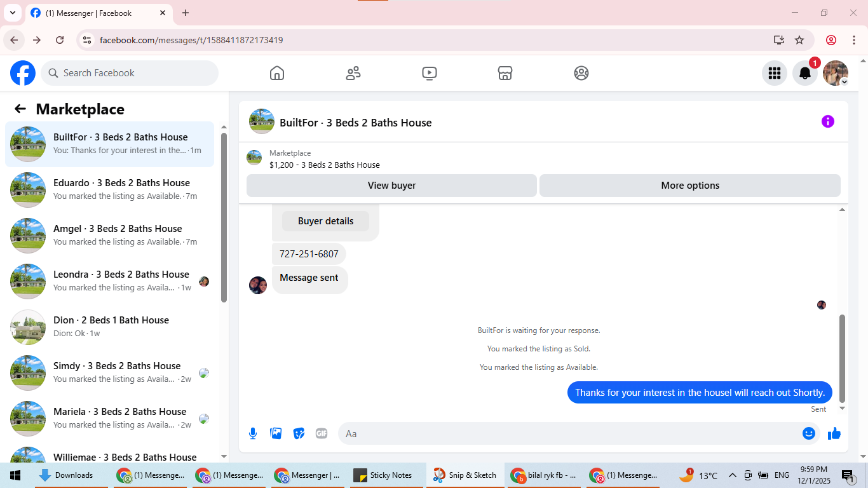This screenshot has width=868, height=488.
Task: Click the address bar URL
Action: [191, 40]
